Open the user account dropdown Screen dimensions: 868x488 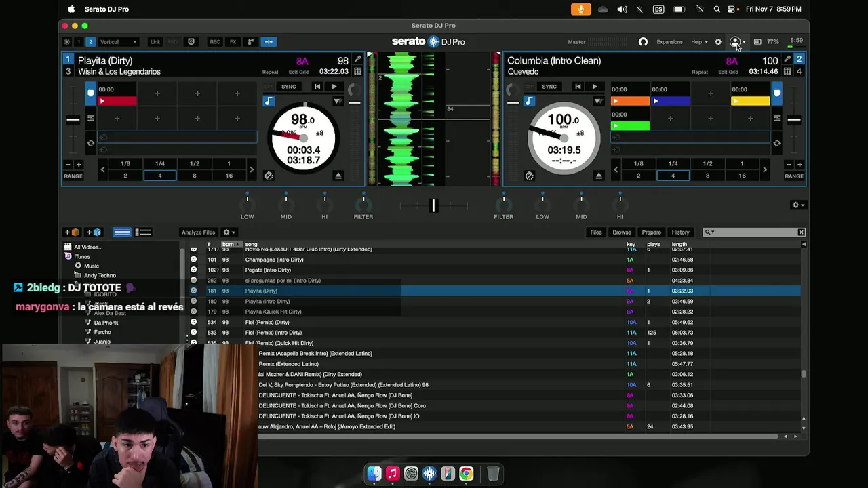tap(737, 42)
